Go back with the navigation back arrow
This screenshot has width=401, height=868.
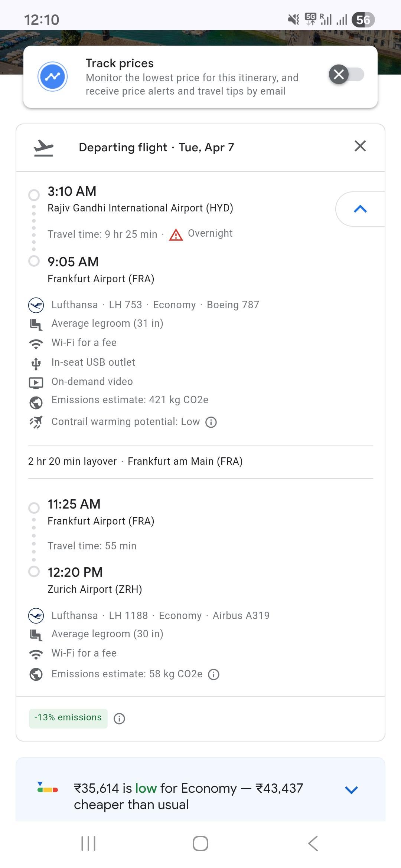[313, 844]
